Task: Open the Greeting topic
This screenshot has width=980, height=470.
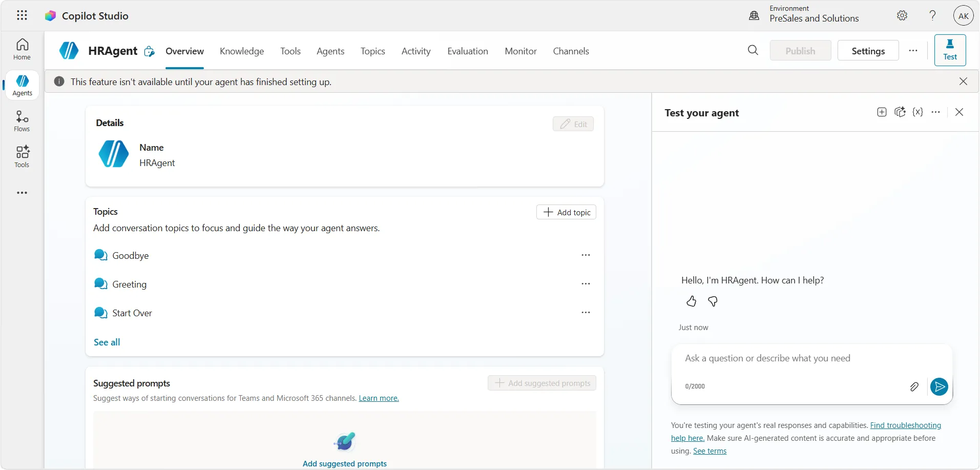Action: click(129, 284)
